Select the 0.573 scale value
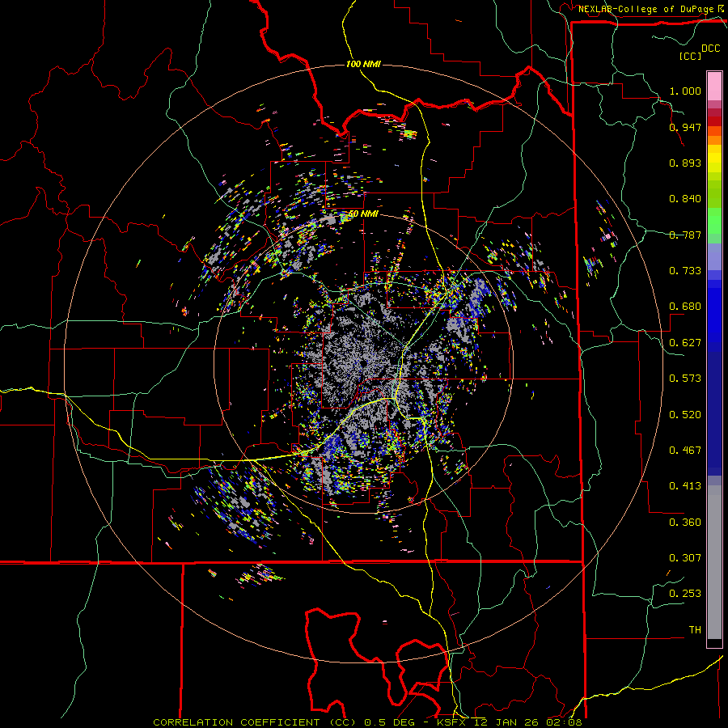This screenshot has width=728, height=728. tap(685, 379)
